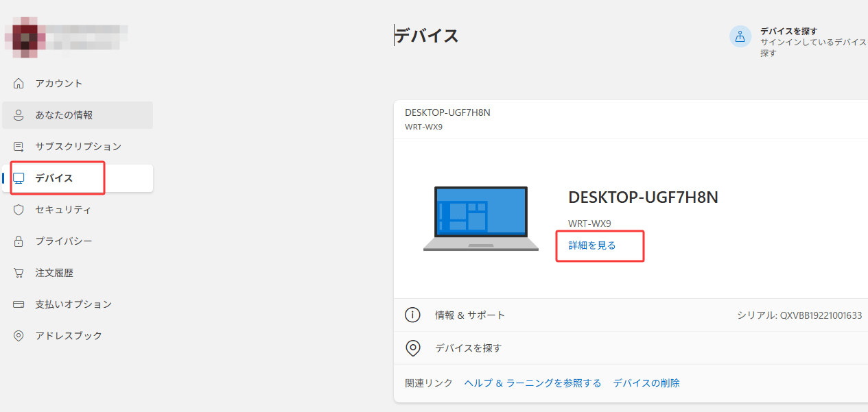
Task: Open the セキュリティ menu entry
Action: pos(59,209)
